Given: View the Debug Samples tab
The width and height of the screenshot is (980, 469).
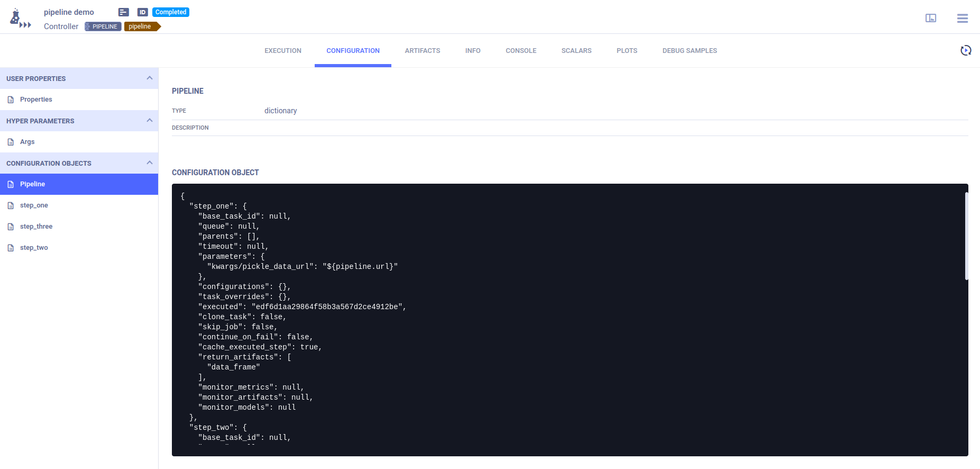Looking at the screenshot, I should (689, 51).
